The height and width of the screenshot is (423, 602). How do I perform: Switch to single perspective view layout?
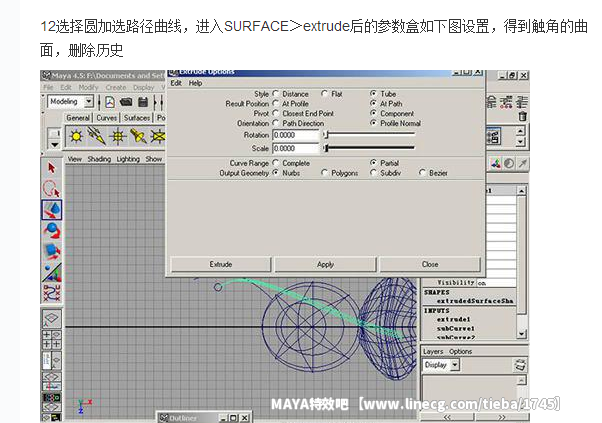51,318
